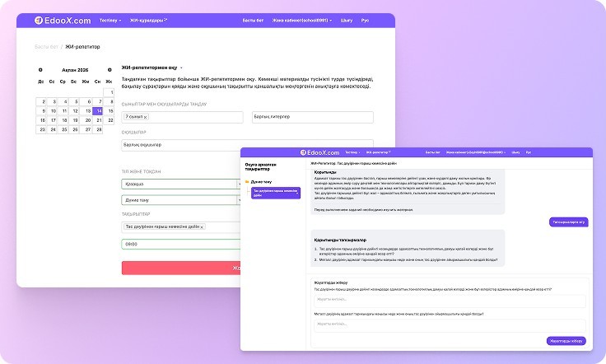Click the 'Барлық оқушылар' field
The image size is (606, 364).
(x=247, y=145)
